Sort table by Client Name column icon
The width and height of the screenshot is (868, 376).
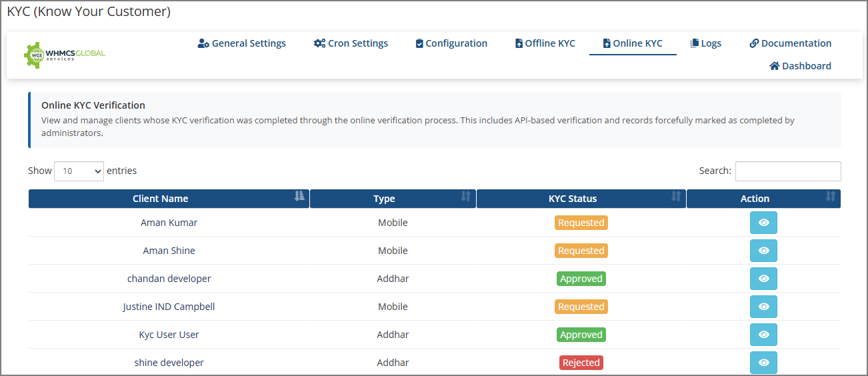pos(299,197)
